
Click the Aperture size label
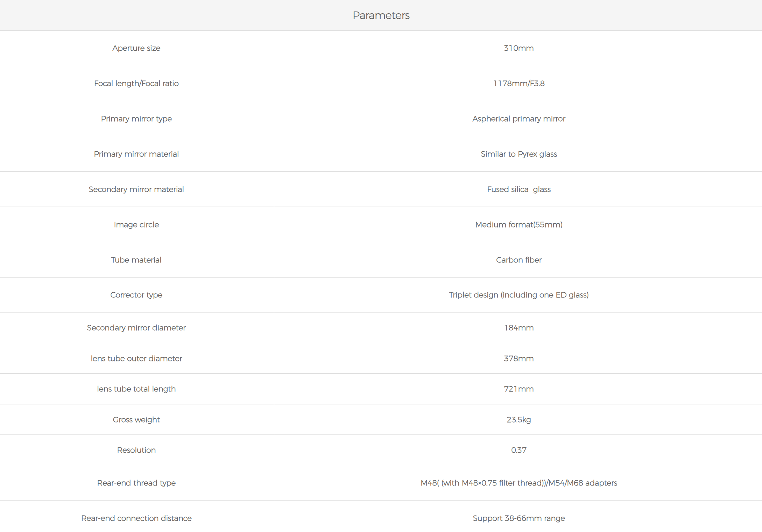click(x=136, y=48)
